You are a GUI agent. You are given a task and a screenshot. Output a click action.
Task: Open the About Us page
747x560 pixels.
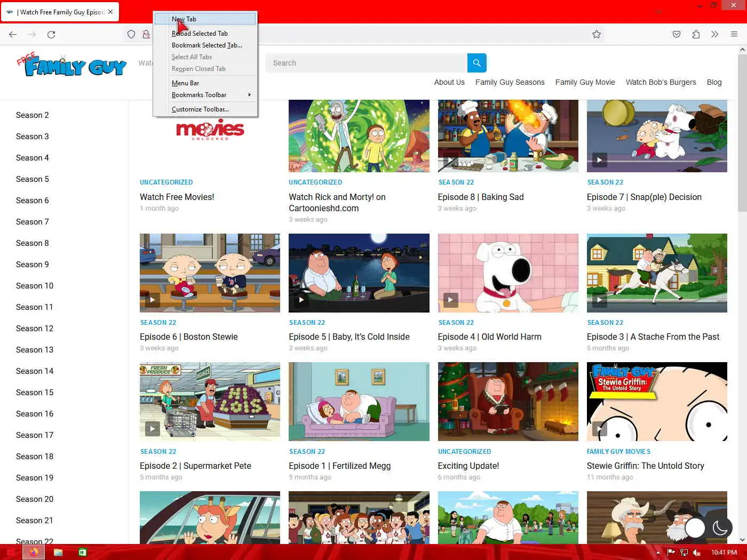tap(449, 82)
